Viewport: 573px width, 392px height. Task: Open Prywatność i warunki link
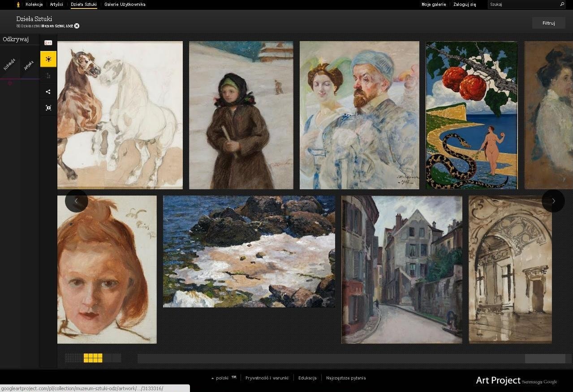pyautogui.click(x=267, y=378)
